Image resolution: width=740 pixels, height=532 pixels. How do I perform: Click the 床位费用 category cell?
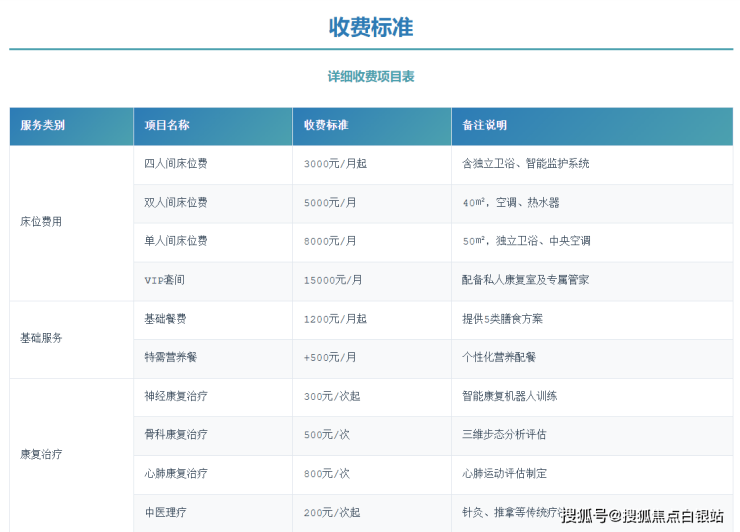click(x=41, y=222)
